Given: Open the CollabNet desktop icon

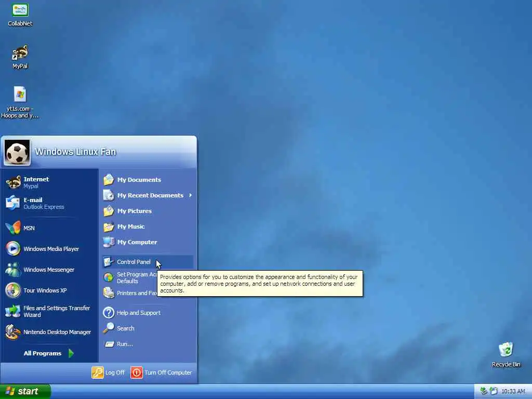Looking at the screenshot, I should point(20,10).
